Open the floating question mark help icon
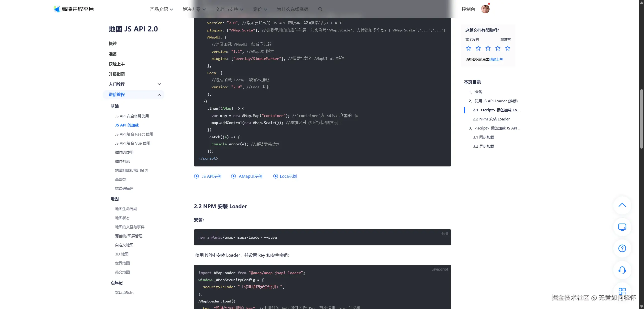 [x=622, y=248]
